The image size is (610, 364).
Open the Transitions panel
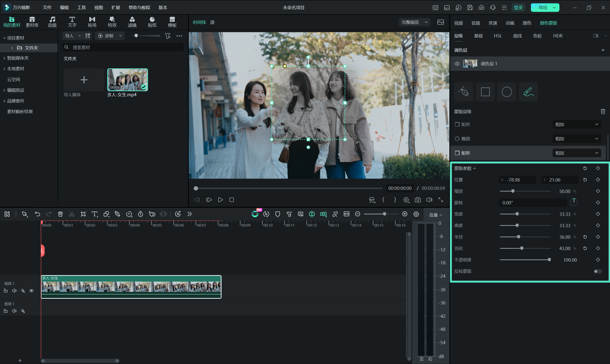[x=92, y=22]
